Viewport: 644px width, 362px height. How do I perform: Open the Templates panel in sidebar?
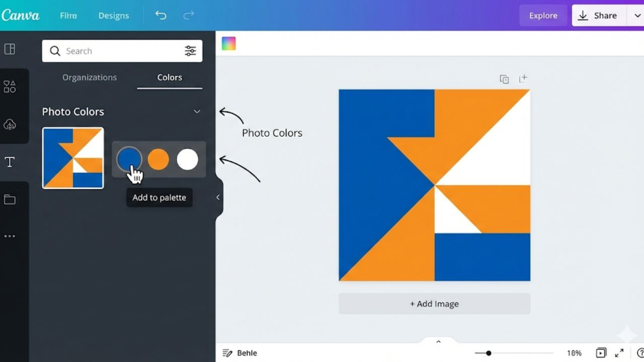point(10,49)
